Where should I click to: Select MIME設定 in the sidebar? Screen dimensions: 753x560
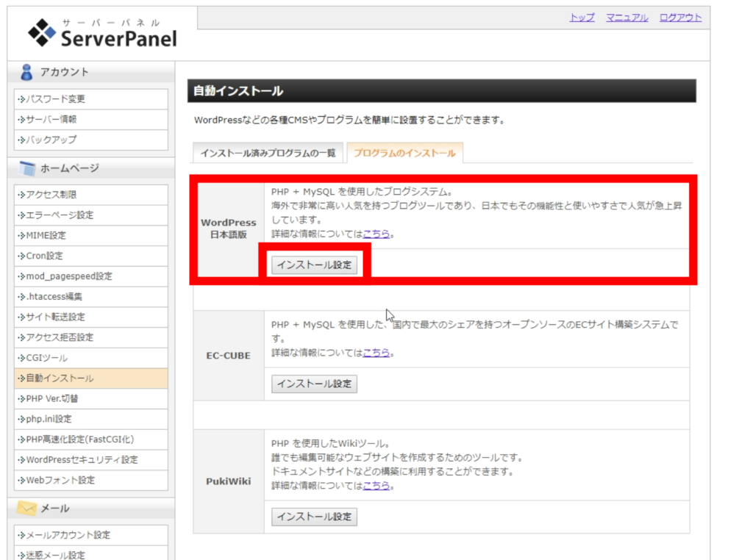coord(91,235)
